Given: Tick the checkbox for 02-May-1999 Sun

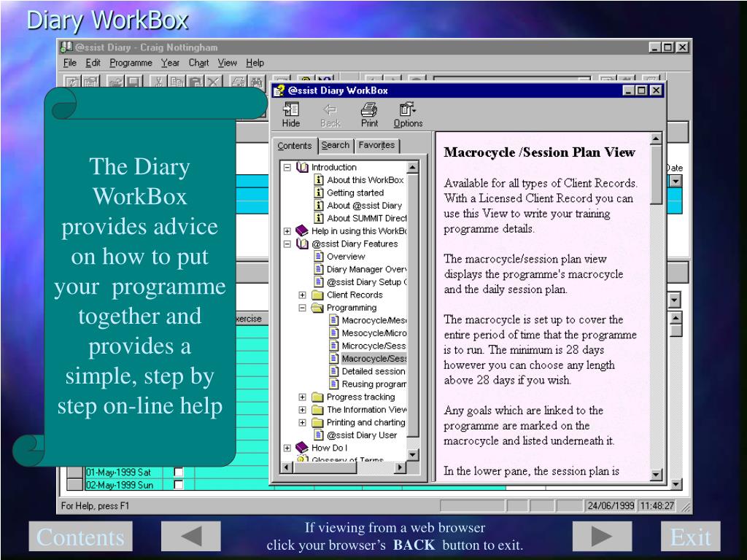Looking at the screenshot, I should (178, 485).
